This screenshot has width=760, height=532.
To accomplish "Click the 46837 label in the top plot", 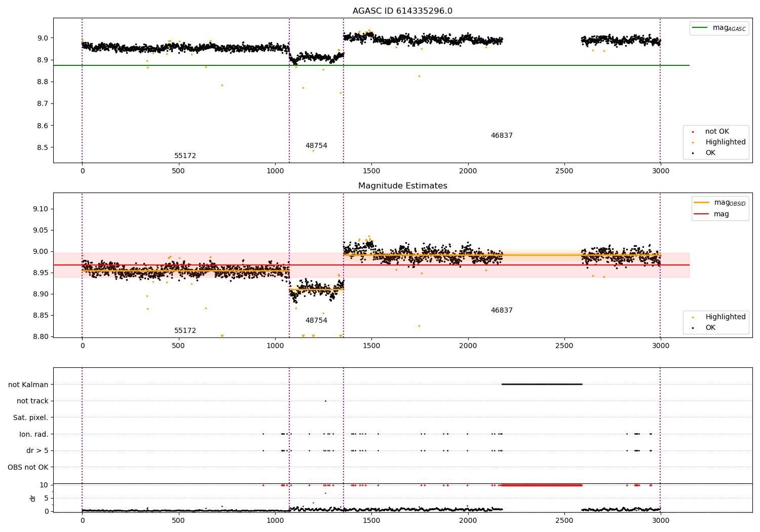I will click(x=502, y=136).
